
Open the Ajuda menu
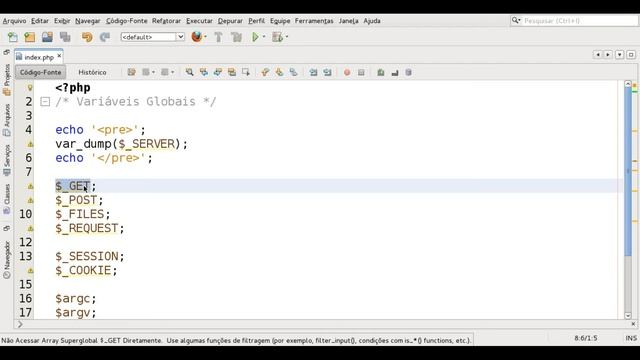pyautogui.click(x=372, y=21)
